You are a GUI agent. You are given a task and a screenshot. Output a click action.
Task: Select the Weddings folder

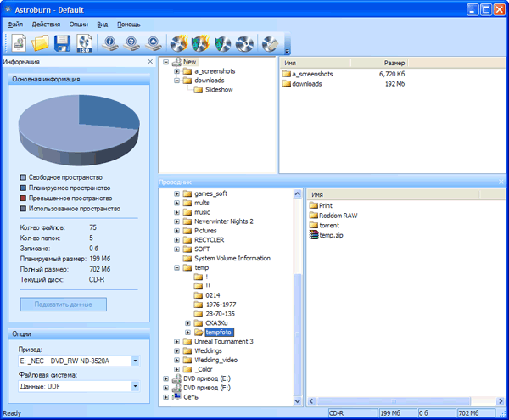pyautogui.click(x=208, y=351)
